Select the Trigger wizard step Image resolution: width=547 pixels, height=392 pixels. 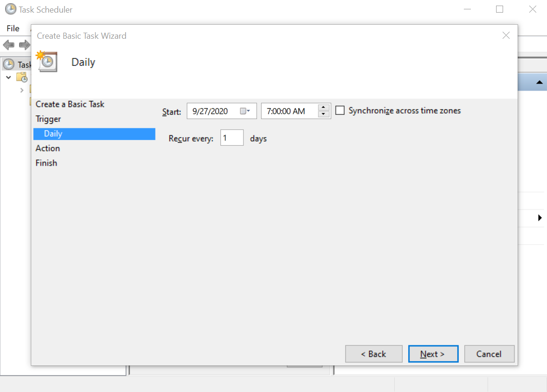pos(48,119)
